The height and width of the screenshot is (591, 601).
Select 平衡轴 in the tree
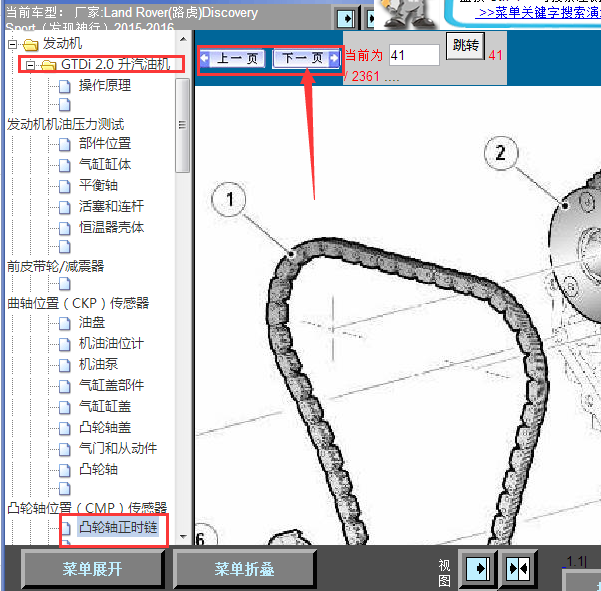98,185
